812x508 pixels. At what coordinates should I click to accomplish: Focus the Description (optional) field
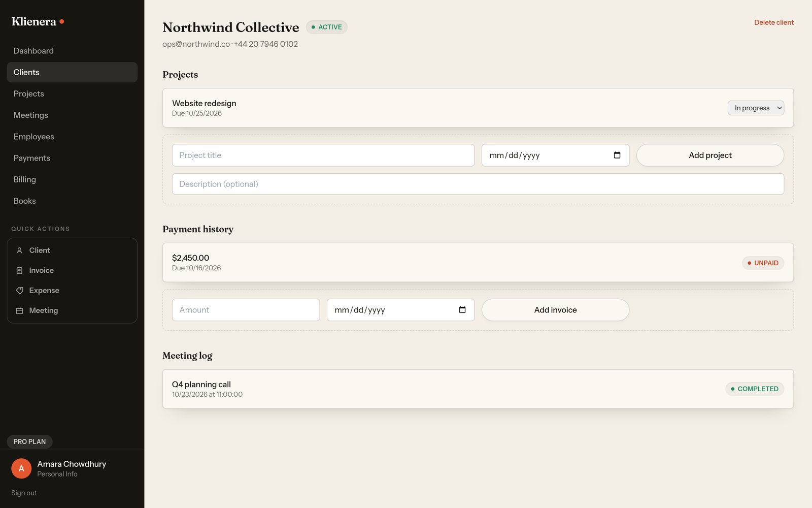pyautogui.click(x=478, y=184)
